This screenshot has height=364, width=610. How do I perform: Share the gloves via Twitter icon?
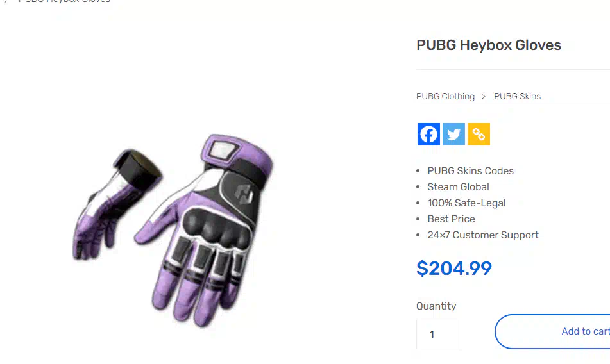[453, 135]
